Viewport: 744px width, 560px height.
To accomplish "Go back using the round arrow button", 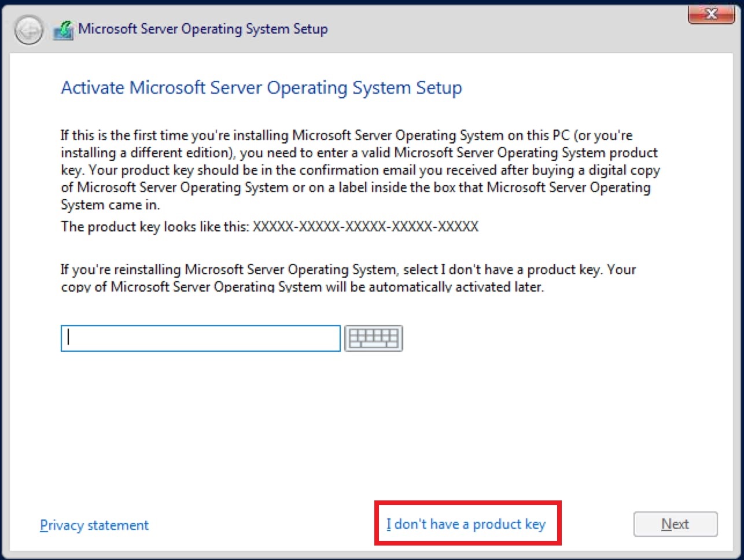I will pos(28,30).
